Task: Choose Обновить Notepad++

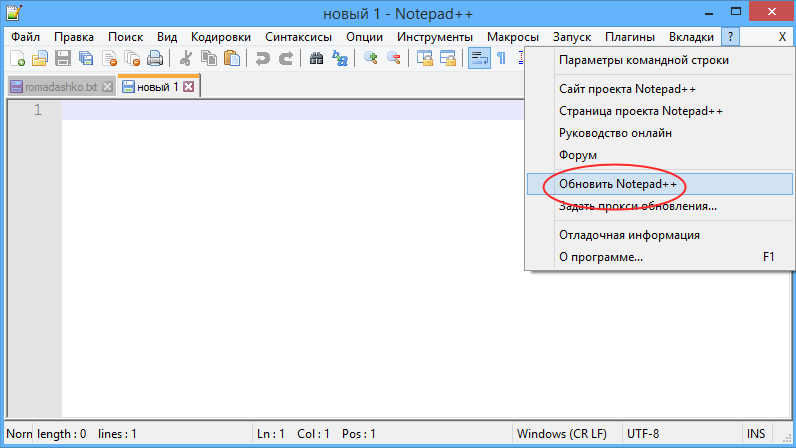Action: pyautogui.click(x=660, y=184)
